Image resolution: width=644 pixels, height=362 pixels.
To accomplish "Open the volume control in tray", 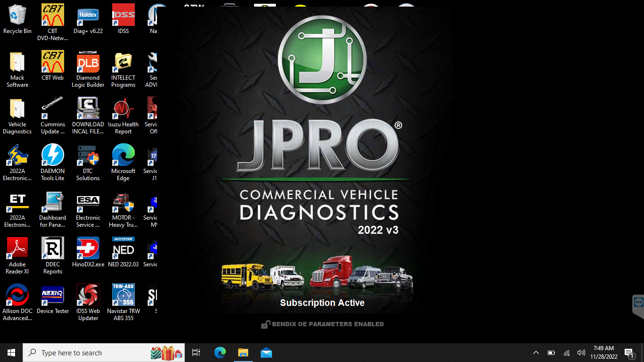I will pos(581,353).
